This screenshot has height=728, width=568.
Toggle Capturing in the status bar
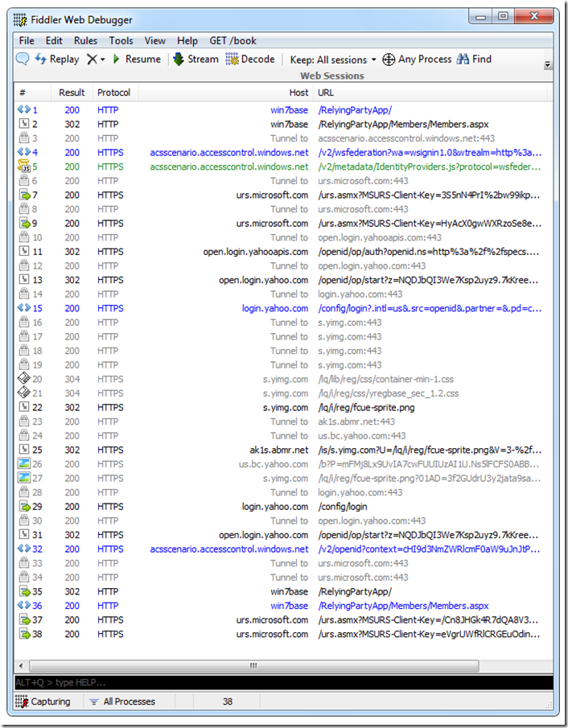pos(43,701)
